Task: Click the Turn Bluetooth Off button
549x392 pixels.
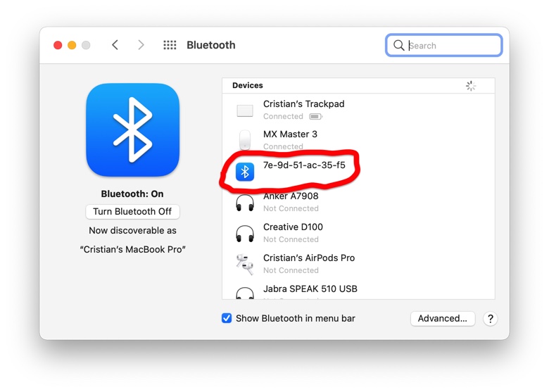Action: [x=133, y=211]
